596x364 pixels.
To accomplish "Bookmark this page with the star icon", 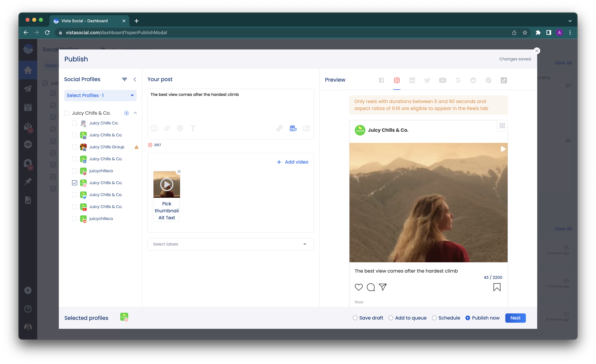I will click(525, 32).
